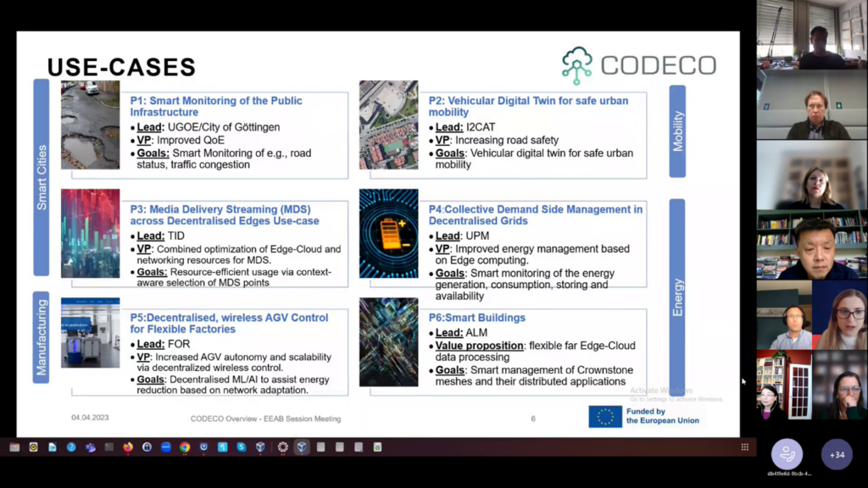Screen dimensions: 868x488
Task: Click the slide page number 6
Action: point(533,419)
